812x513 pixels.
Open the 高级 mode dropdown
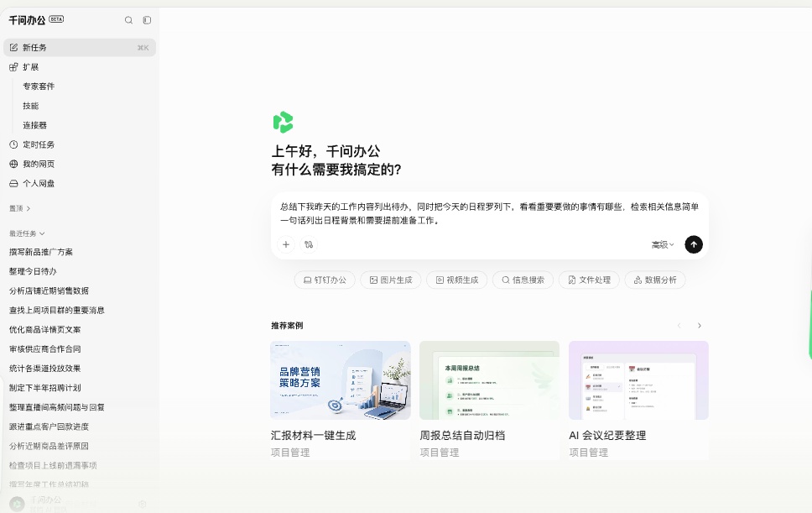click(663, 244)
